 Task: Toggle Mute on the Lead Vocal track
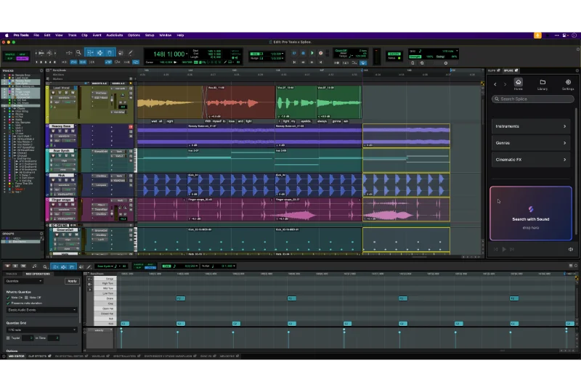pos(72,93)
